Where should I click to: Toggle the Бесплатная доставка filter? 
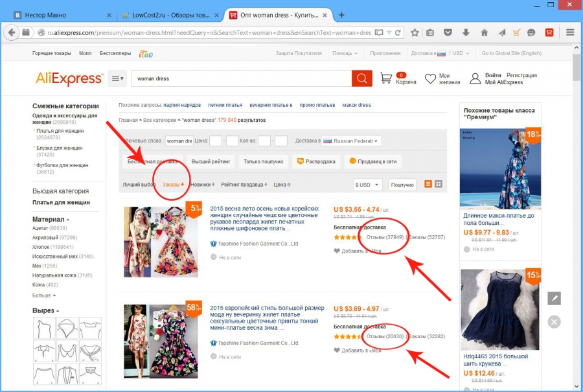pos(152,161)
